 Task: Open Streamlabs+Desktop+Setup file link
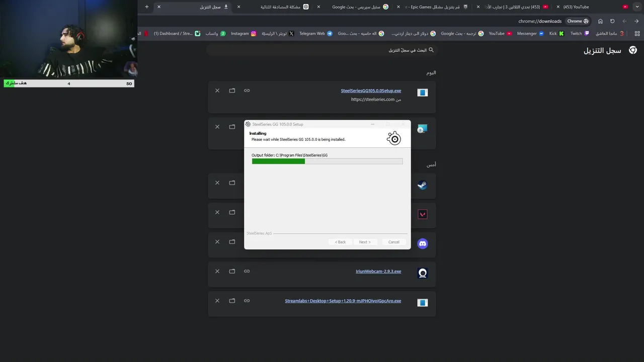(x=343, y=301)
